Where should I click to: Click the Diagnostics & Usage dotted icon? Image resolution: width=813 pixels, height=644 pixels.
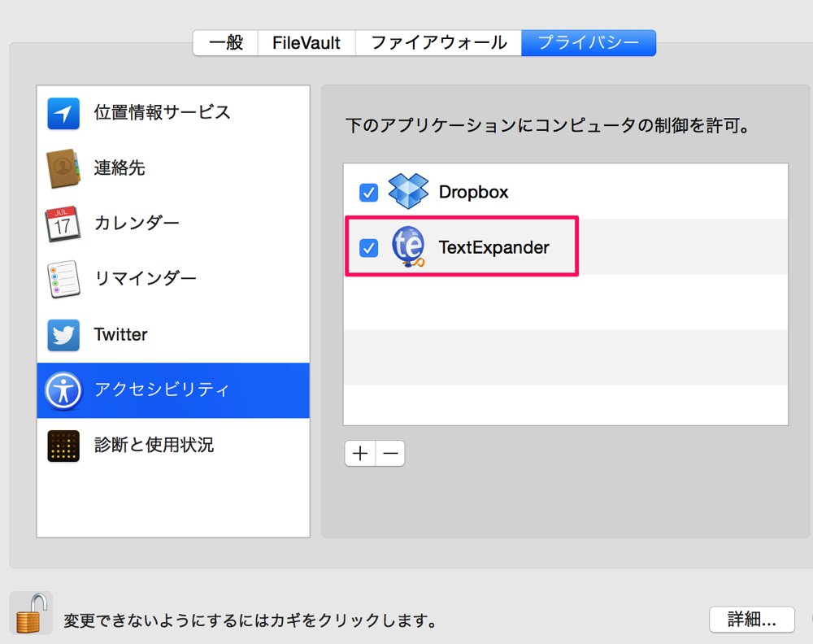(63, 446)
